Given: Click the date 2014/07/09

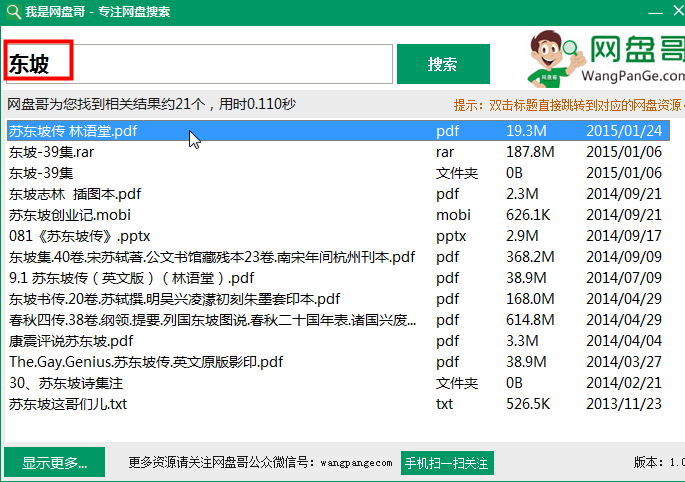Looking at the screenshot, I should click(x=624, y=277).
